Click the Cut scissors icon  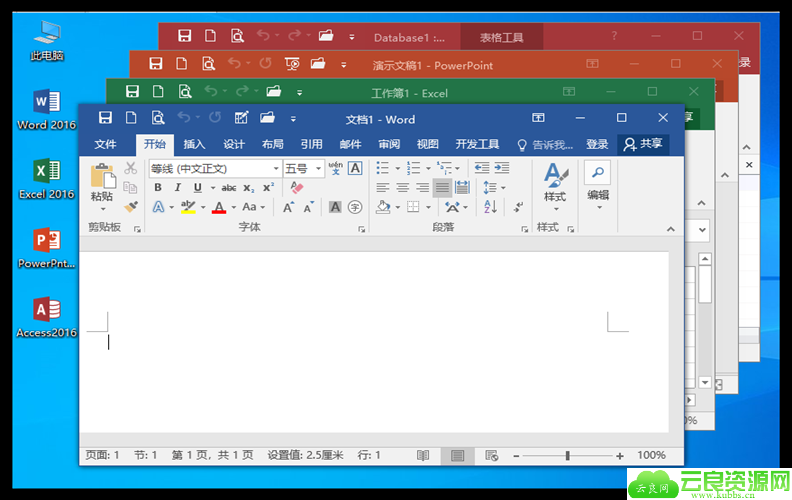[x=131, y=168]
